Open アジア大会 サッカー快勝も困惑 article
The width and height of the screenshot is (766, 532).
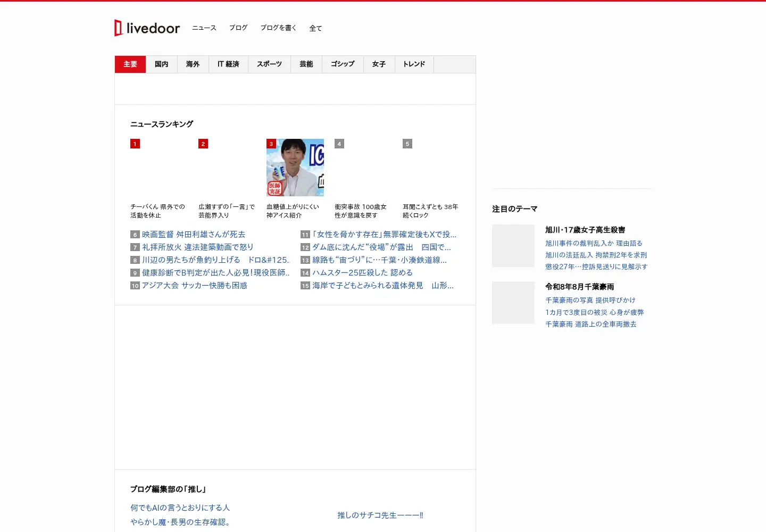pos(195,286)
